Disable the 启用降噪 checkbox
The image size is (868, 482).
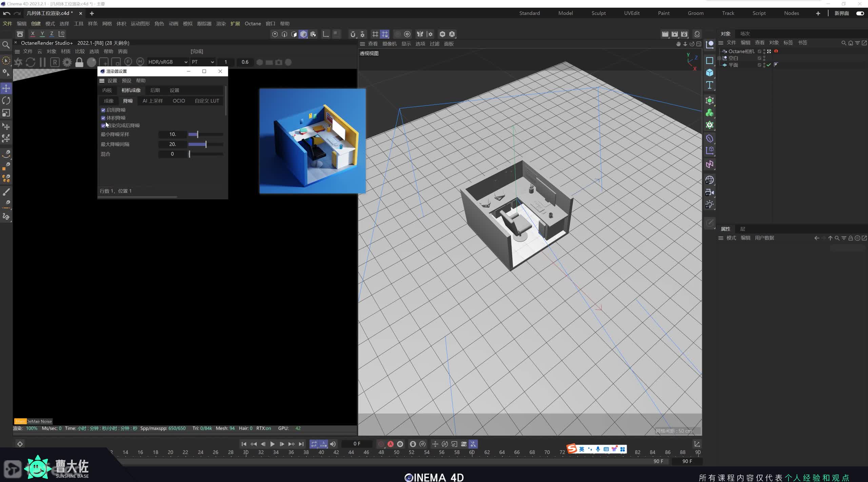click(x=103, y=110)
